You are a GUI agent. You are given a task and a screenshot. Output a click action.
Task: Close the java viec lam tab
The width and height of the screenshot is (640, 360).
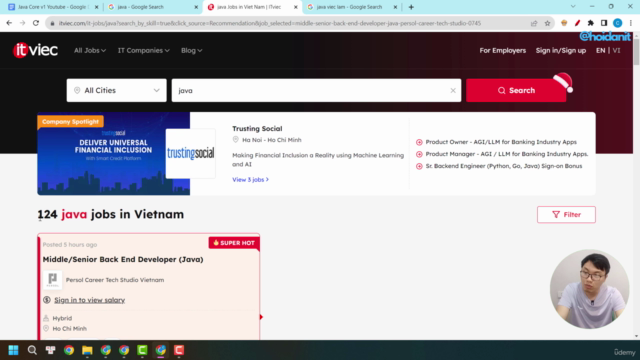click(x=395, y=7)
